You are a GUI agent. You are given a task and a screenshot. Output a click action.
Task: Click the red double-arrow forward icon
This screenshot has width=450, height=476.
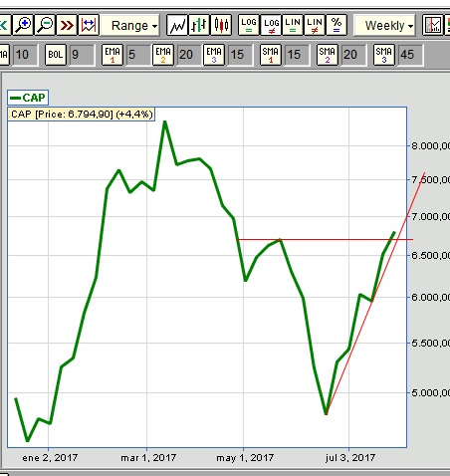point(67,25)
